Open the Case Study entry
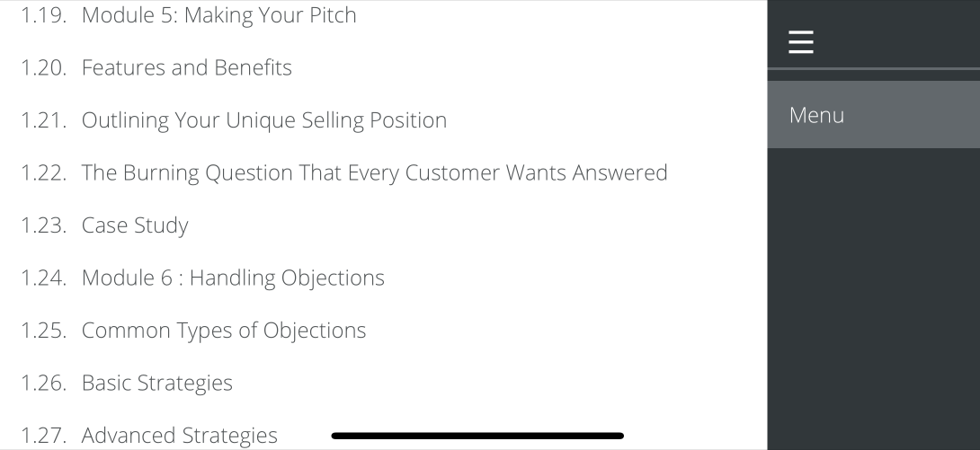The width and height of the screenshot is (980, 450). coord(135,225)
